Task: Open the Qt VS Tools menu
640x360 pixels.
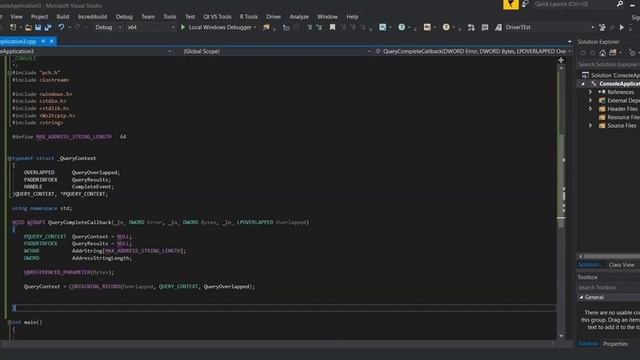Action: [x=217, y=17]
